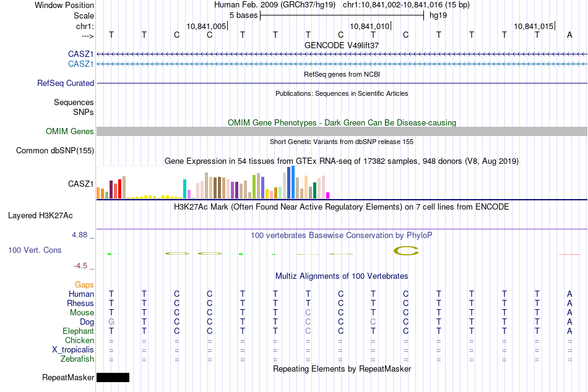Select the OMIM Genes track label

click(70, 131)
